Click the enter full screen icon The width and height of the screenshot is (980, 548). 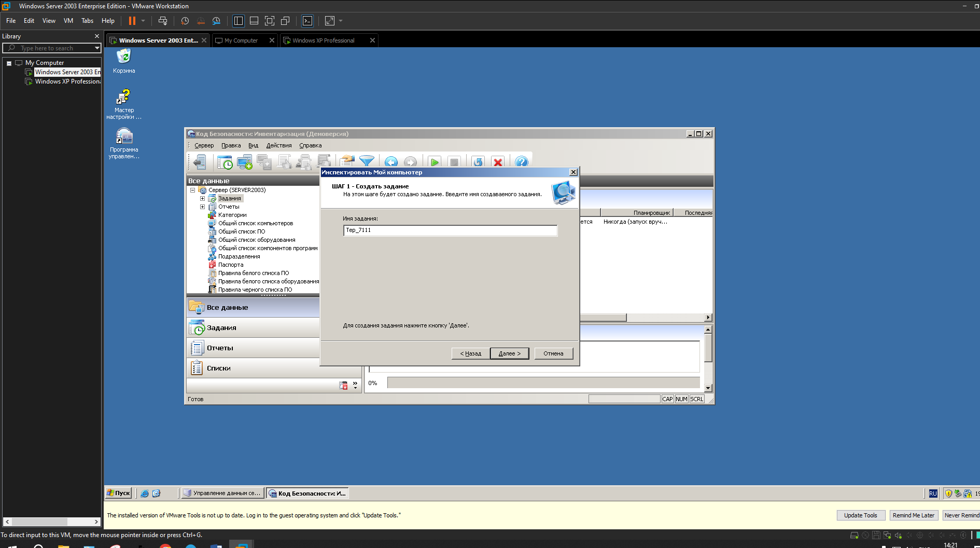(270, 21)
